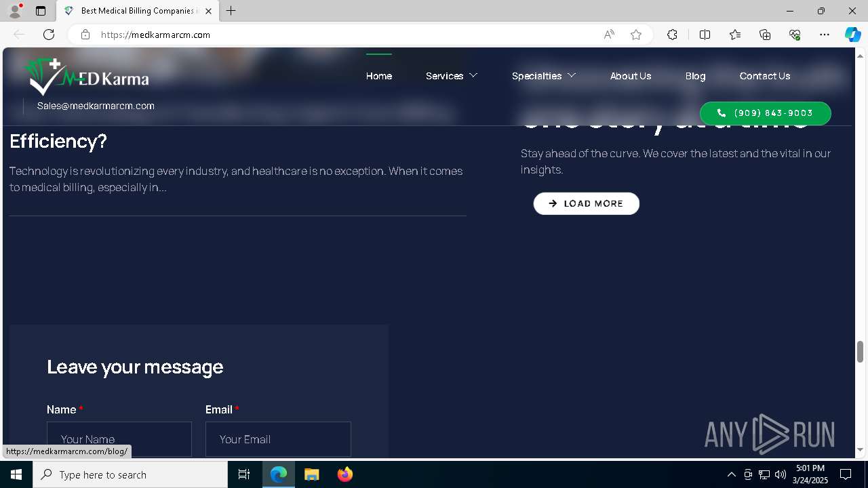Screen dimensions: 868x488
Task: Show hidden system tray icons
Action: click(x=731, y=474)
